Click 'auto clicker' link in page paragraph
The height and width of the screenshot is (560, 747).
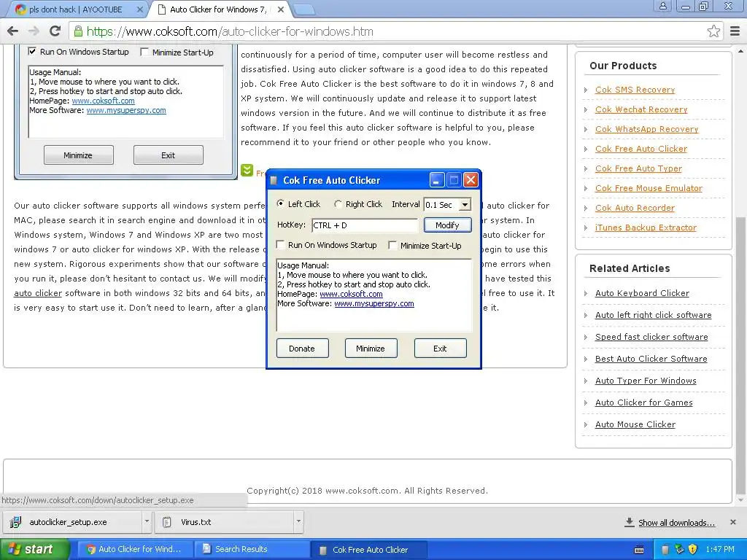pos(38,293)
